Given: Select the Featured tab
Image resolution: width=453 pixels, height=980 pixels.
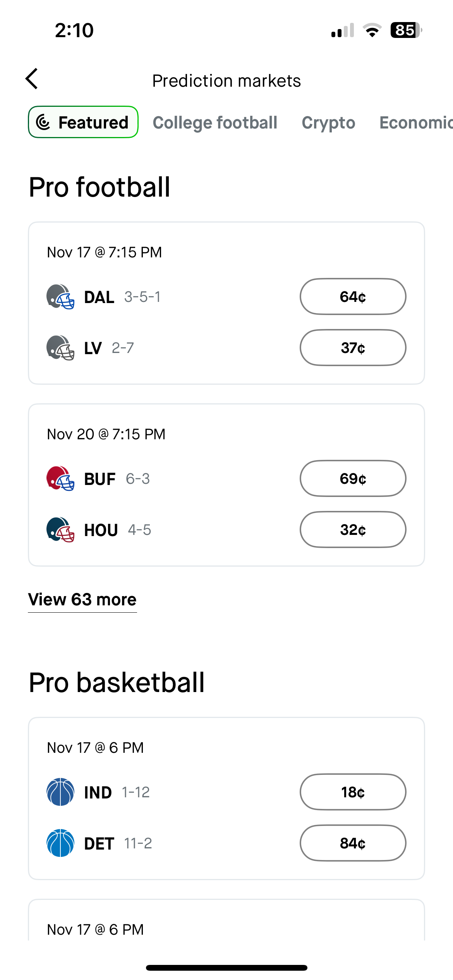Looking at the screenshot, I should (83, 122).
